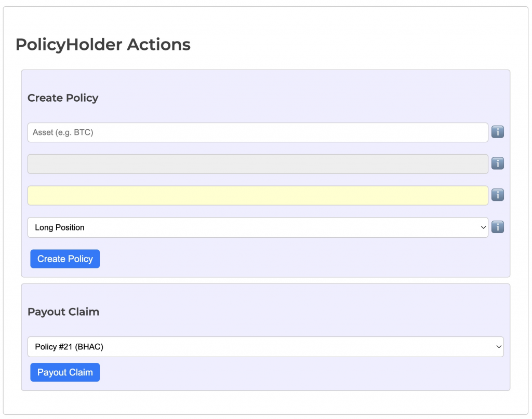Click the disabled grey input field

(257, 164)
